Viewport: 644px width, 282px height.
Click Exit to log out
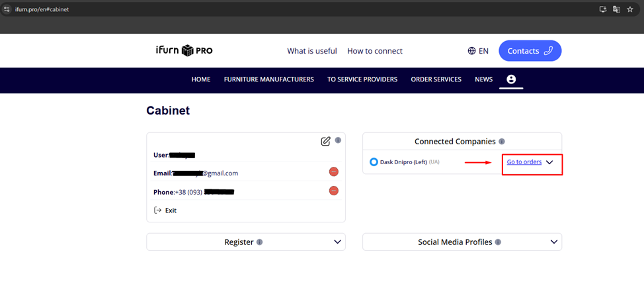[x=171, y=211]
